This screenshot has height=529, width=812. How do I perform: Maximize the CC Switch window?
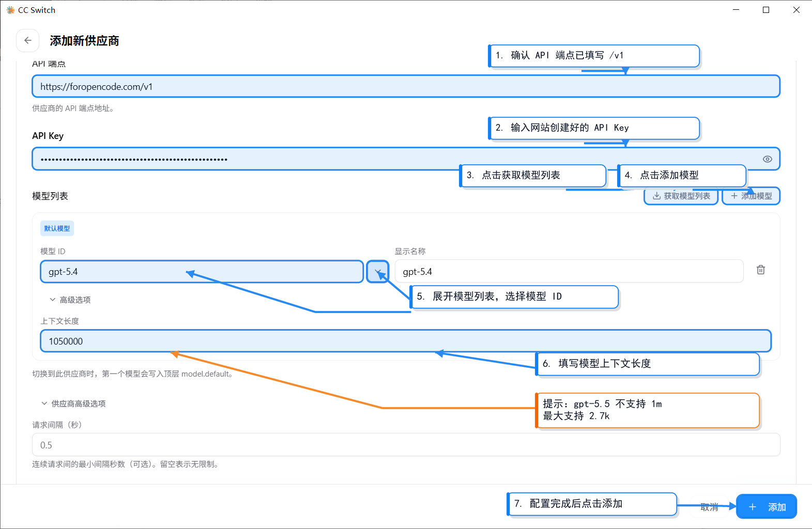pos(766,10)
